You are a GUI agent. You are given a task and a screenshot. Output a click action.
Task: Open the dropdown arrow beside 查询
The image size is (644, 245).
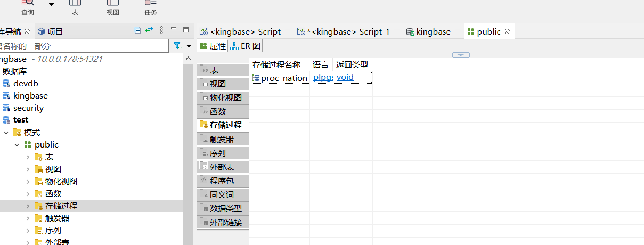pos(51,4)
